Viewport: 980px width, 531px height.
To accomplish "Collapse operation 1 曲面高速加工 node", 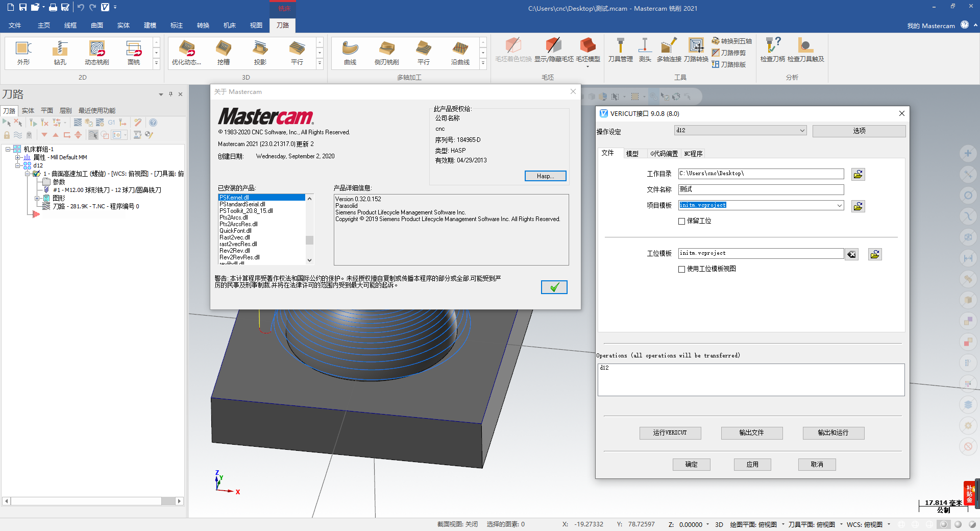I will pyautogui.click(x=27, y=174).
